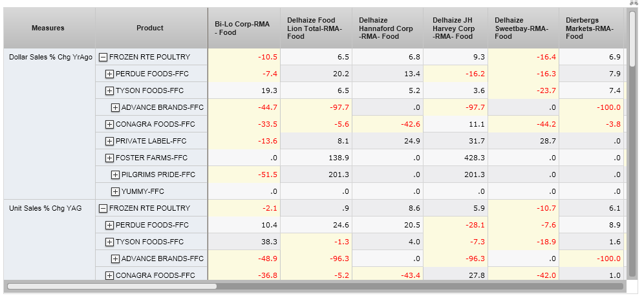Expand PERDUE FOODS-FFC in Dollar Sales section
The image size is (644, 296).
(x=109, y=74)
